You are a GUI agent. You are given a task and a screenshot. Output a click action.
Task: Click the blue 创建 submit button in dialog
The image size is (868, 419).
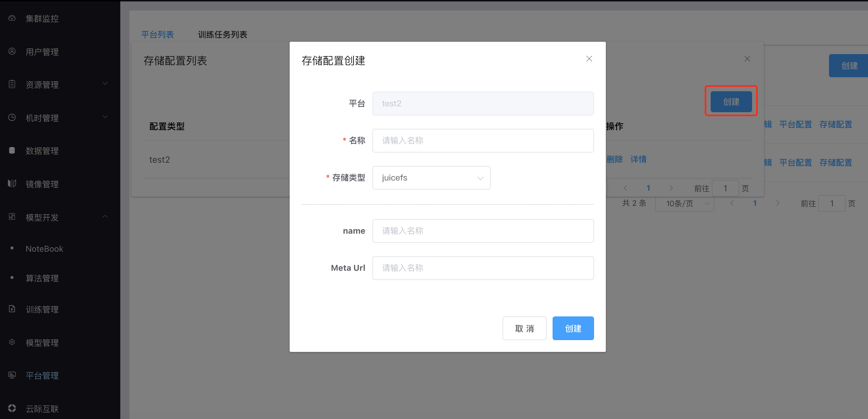tap(573, 328)
